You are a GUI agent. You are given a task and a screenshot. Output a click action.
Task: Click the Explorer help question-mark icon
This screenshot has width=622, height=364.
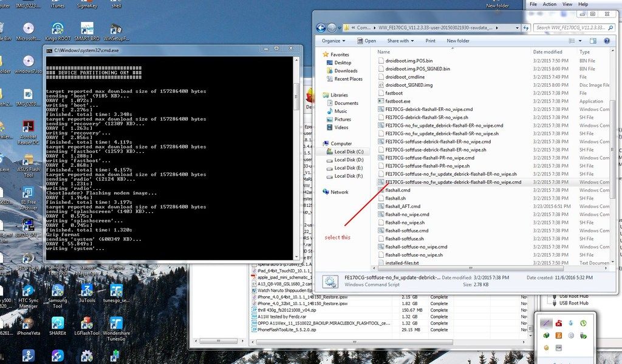(x=606, y=41)
